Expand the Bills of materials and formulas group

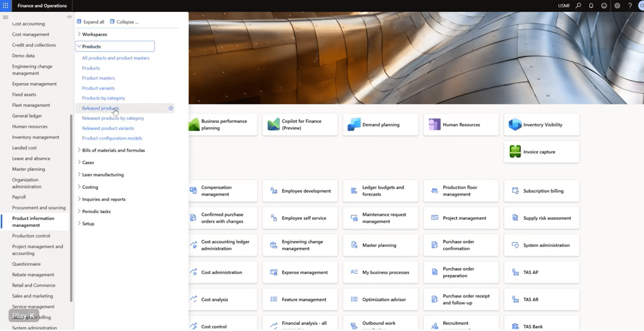79,150
